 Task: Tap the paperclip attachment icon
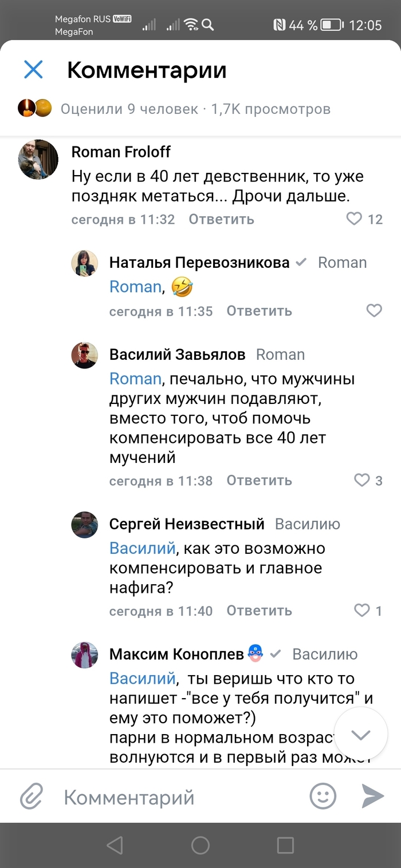coord(32,796)
